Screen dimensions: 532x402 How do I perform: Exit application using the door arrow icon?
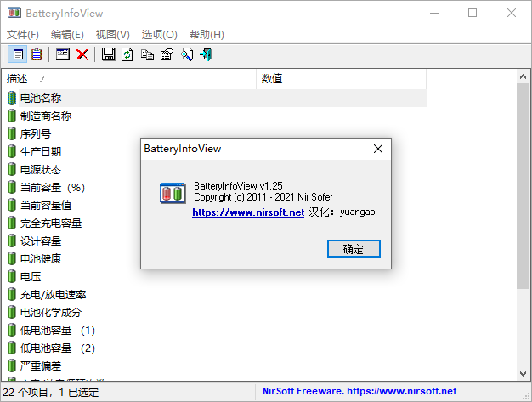click(x=207, y=54)
